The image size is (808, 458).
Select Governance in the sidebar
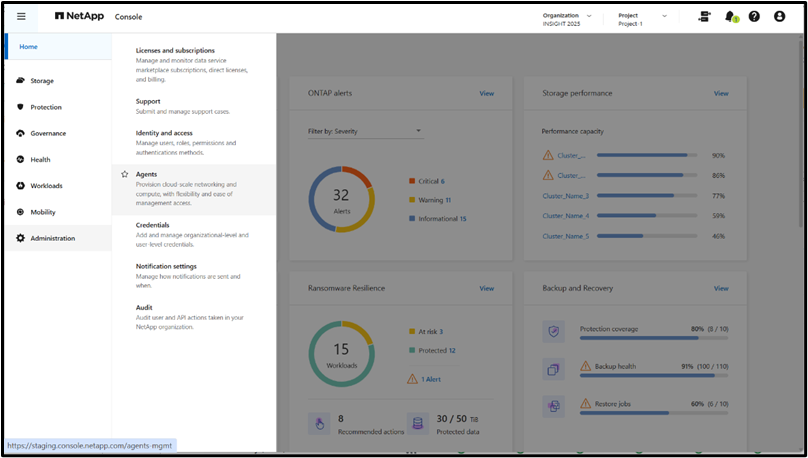point(48,133)
